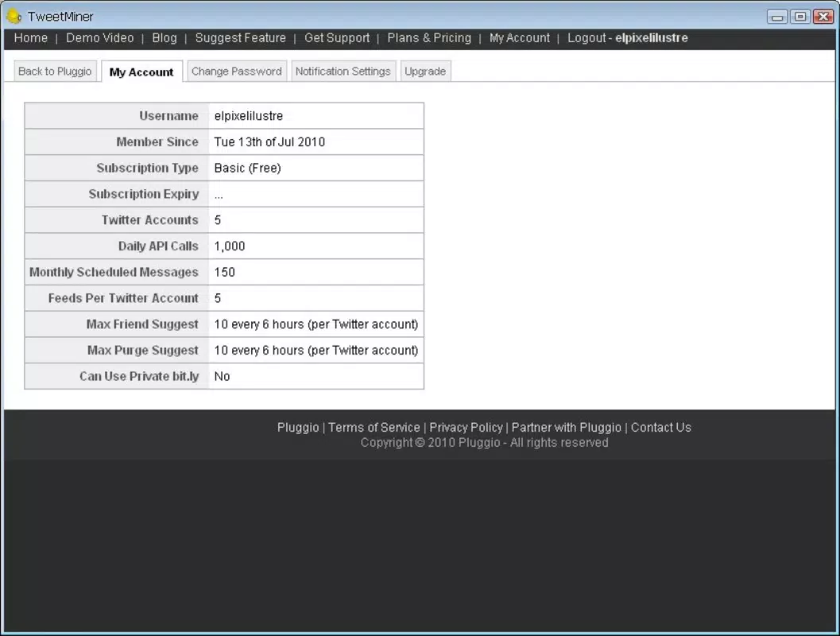Click the Daily API Calls value 1,000
Image resolution: width=840 pixels, height=636 pixels.
[230, 246]
